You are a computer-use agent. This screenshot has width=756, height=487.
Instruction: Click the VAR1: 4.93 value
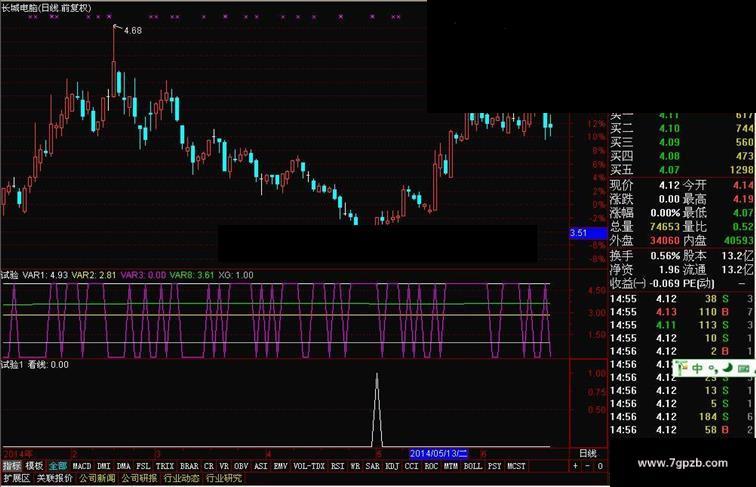pyautogui.click(x=45, y=275)
